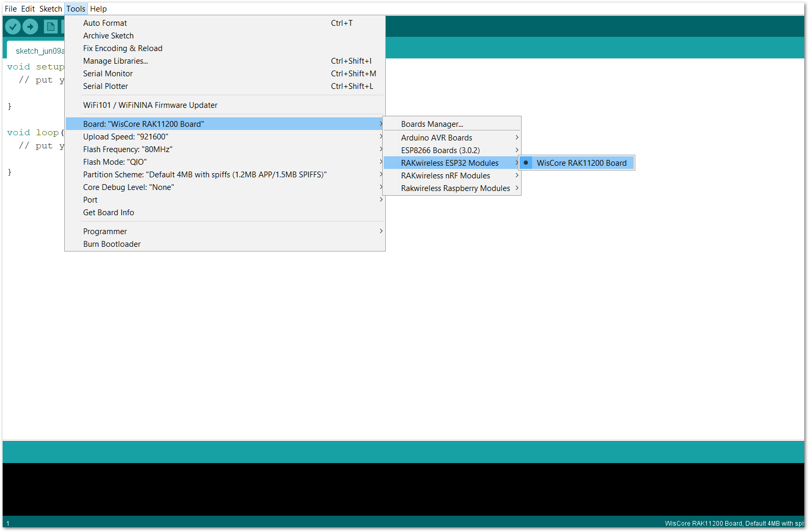Expand Upload Speed "921600" submenu
809x532 pixels.
pyautogui.click(x=225, y=137)
